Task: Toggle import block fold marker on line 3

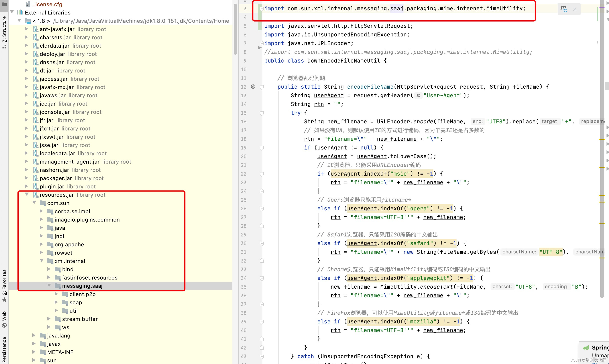Action: [x=262, y=9]
